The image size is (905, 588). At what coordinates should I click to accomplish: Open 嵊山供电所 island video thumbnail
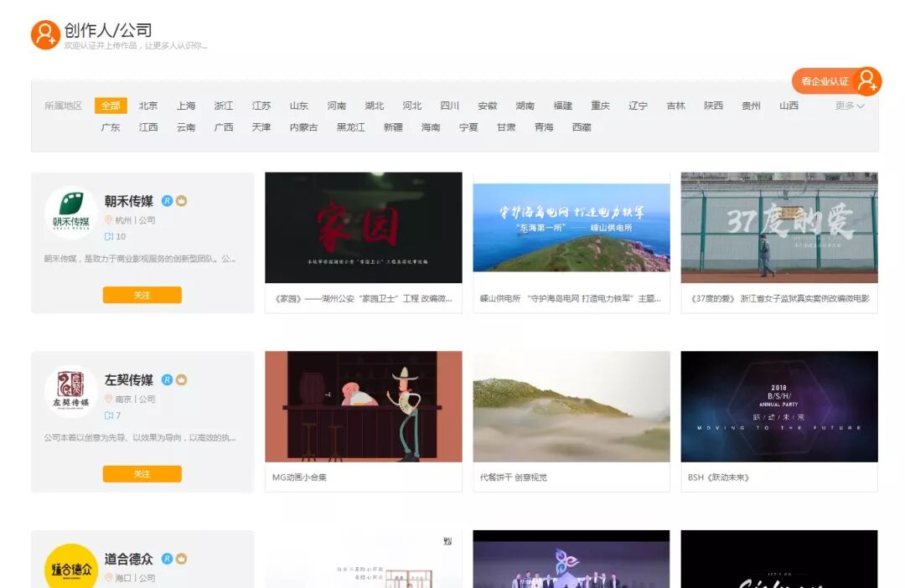click(x=571, y=227)
